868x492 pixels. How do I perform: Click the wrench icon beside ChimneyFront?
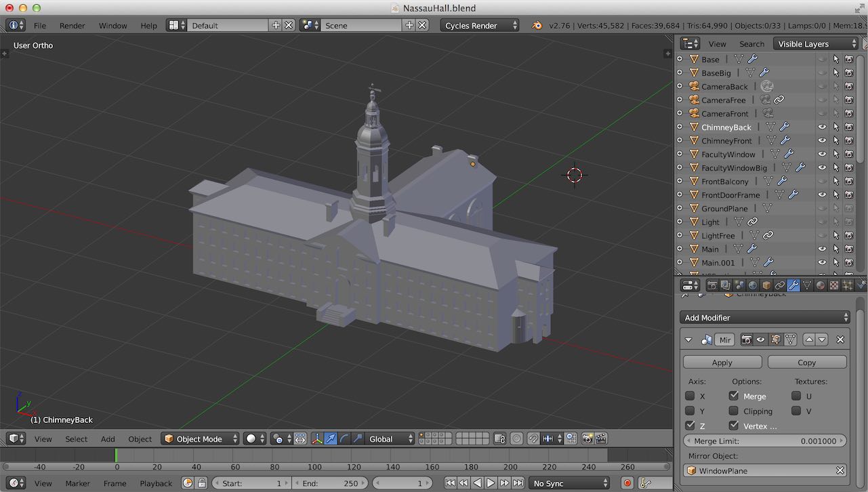pyautogui.click(x=785, y=140)
